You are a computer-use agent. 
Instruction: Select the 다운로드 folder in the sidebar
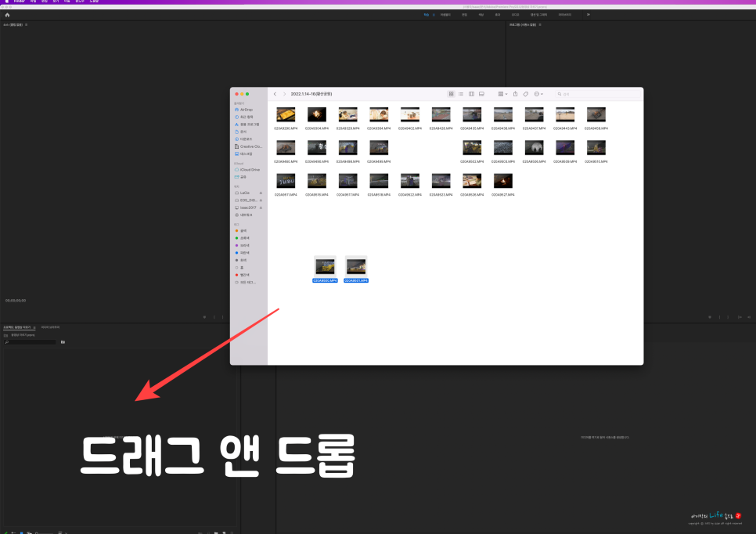click(x=244, y=140)
